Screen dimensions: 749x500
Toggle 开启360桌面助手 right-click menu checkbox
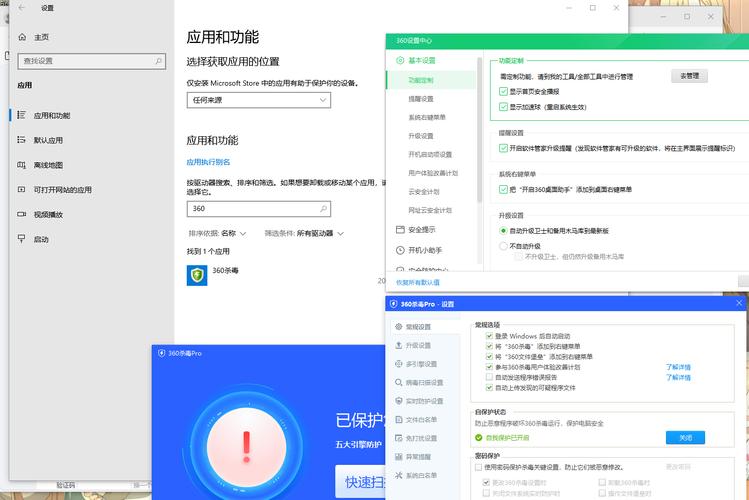[x=503, y=189]
